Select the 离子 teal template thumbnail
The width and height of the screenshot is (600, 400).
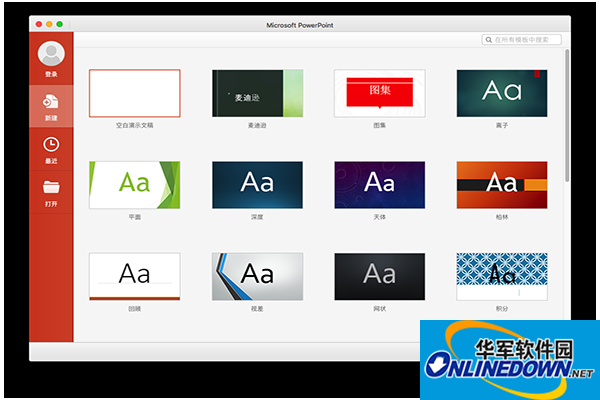pos(502,93)
